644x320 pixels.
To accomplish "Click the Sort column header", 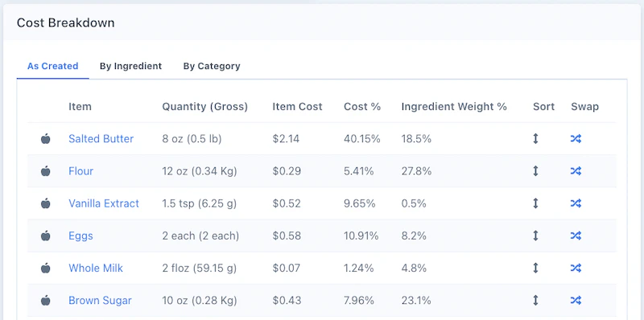I will [544, 107].
